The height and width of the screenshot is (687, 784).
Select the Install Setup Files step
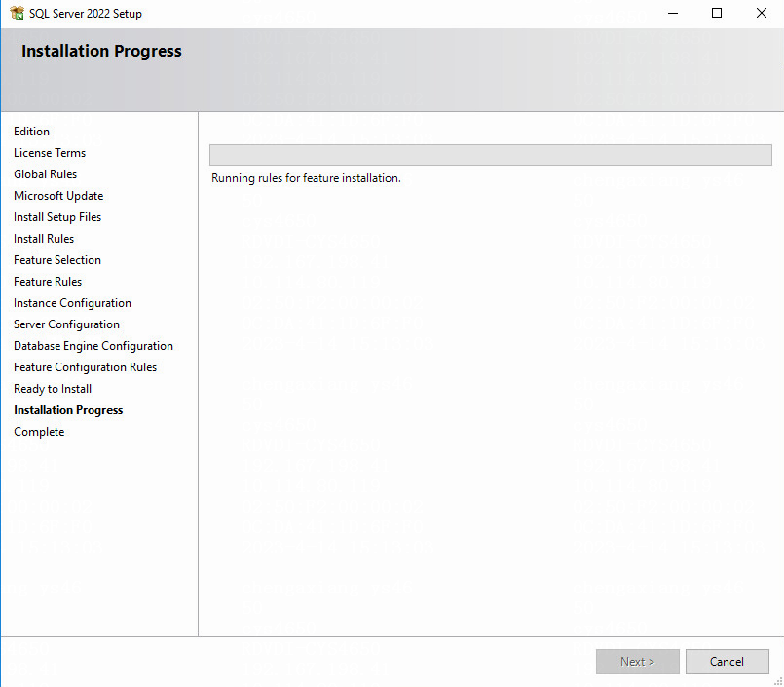pyautogui.click(x=57, y=217)
